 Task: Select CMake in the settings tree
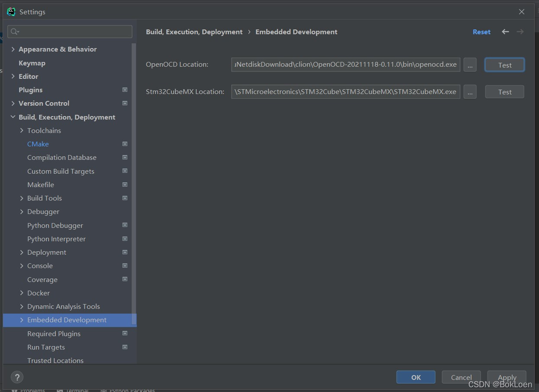38,144
